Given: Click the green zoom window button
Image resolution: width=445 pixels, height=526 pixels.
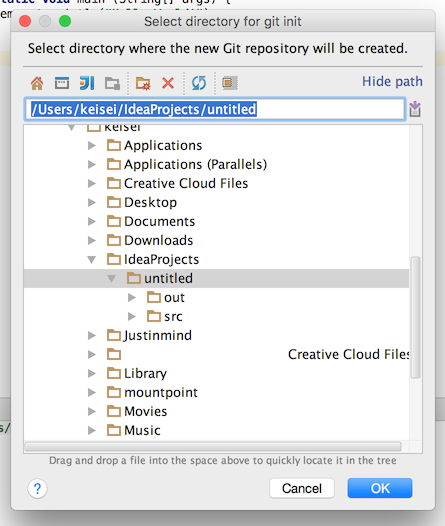Looking at the screenshot, I should click(65, 21).
